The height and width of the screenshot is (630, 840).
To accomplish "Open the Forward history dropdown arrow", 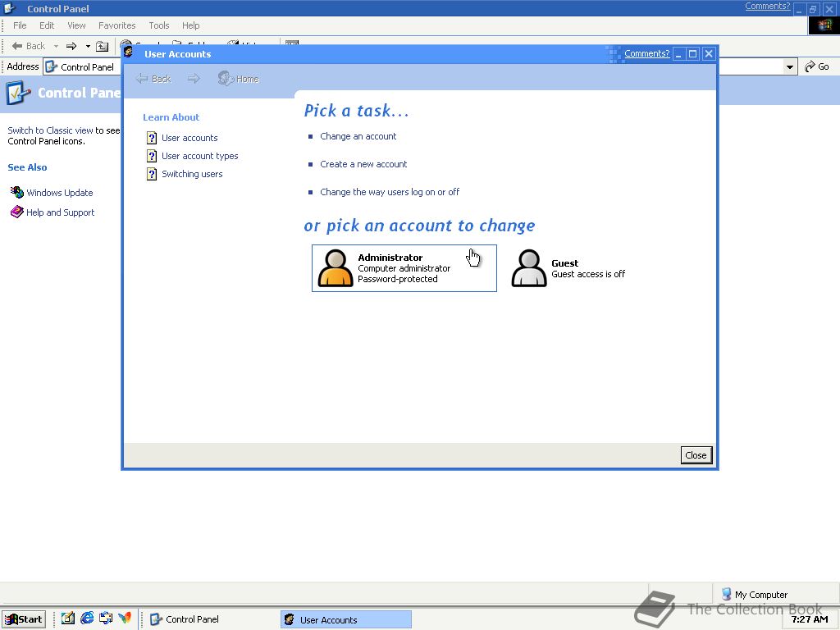I will (x=88, y=46).
